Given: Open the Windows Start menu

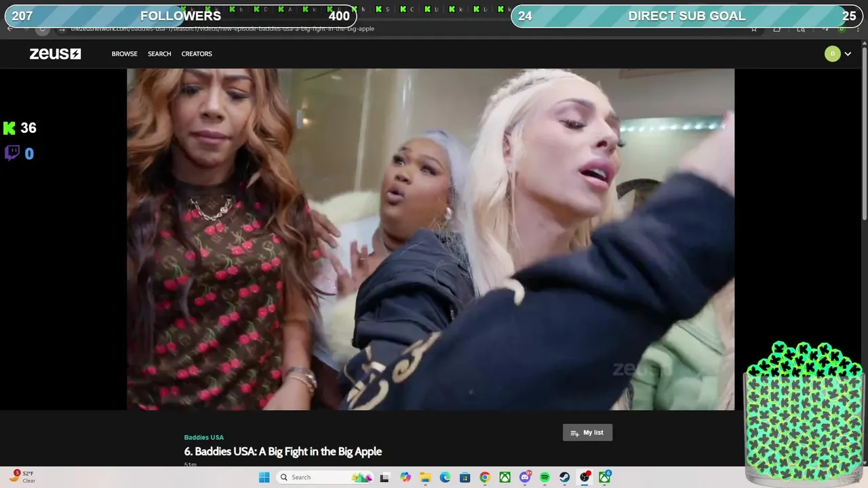Looking at the screenshot, I should click(x=264, y=477).
